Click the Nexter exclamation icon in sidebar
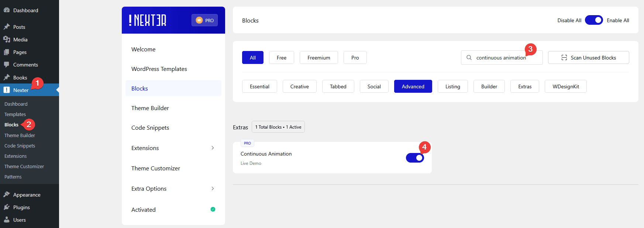This screenshot has height=228, width=644. (7, 90)
